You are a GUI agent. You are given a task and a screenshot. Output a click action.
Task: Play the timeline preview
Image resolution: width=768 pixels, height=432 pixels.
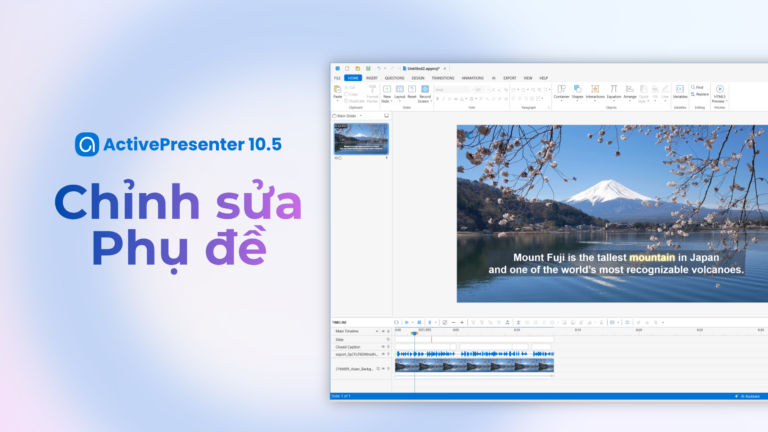tap(407, 322)
